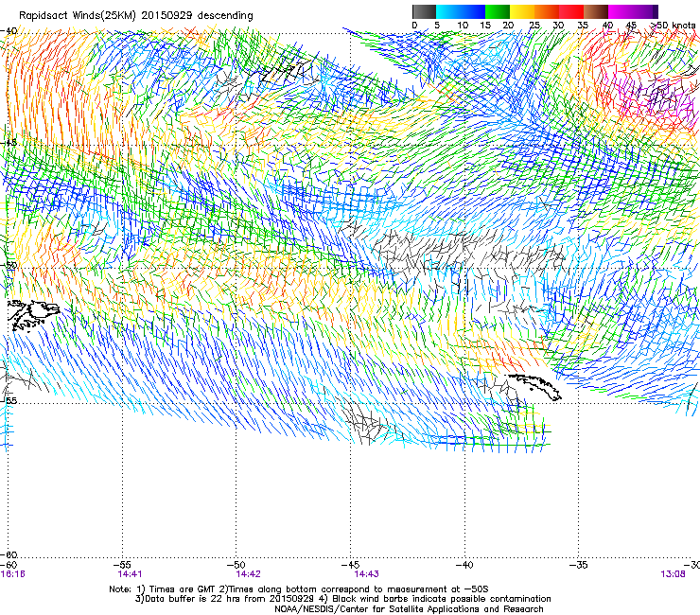Select the green 15-20 knots legend segment
This screenshot has width=700, height=615.
coord(498,11)
